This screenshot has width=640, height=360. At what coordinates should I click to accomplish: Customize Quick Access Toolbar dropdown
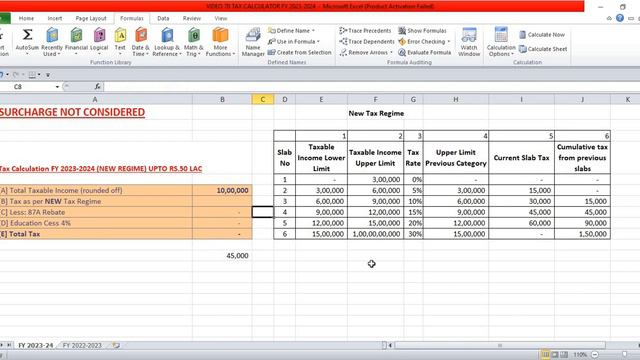point(48,75)
